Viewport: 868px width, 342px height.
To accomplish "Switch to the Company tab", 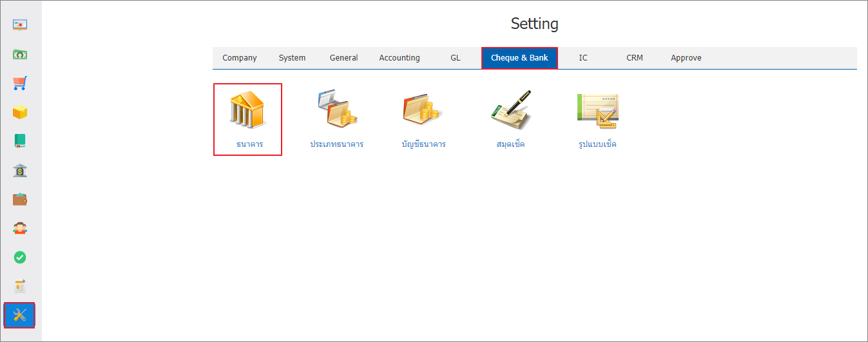I will point(240,58).
